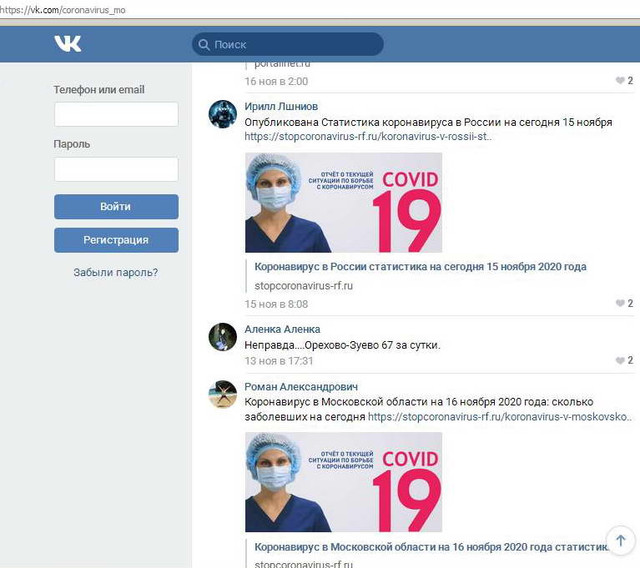Open COVID 19 image under Московской области post
Viewport: 640px width, 568px height.
(343, 482)
